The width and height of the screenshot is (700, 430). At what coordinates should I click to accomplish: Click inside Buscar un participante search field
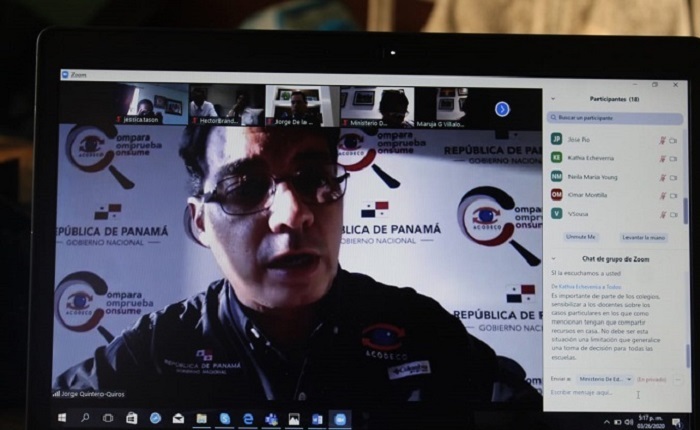[x=615, y=118]
